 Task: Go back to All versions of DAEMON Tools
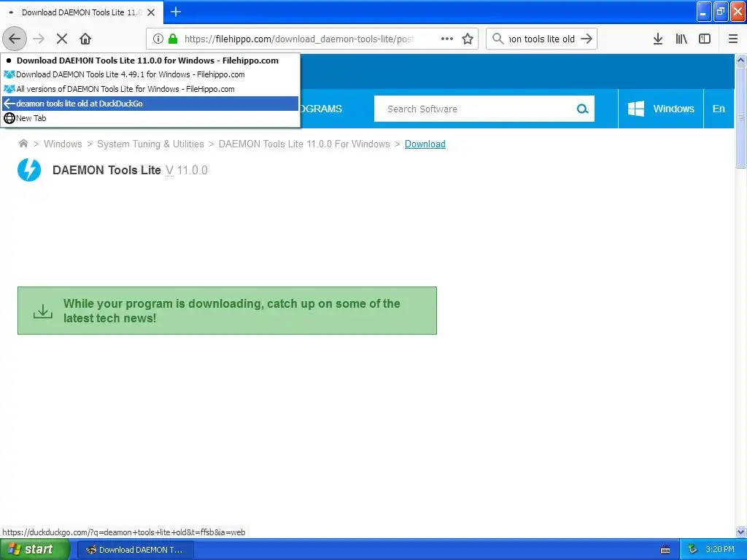tap(150, 89)
